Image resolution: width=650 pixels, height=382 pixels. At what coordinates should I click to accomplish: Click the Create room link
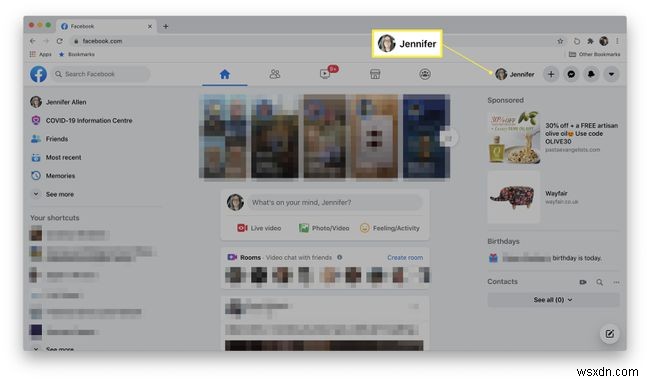(x=405, y=258)
